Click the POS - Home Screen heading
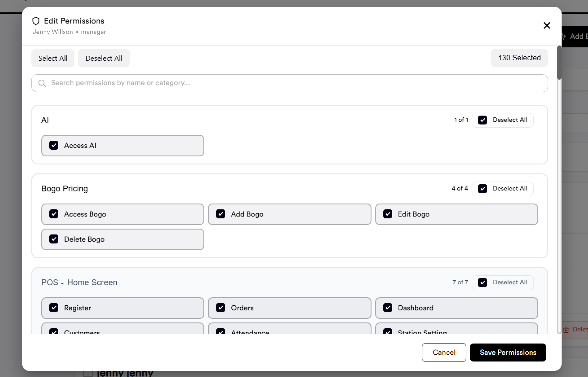Image resolution: width=588 pixels, height=377 pixels. click(x=79, y=282)
